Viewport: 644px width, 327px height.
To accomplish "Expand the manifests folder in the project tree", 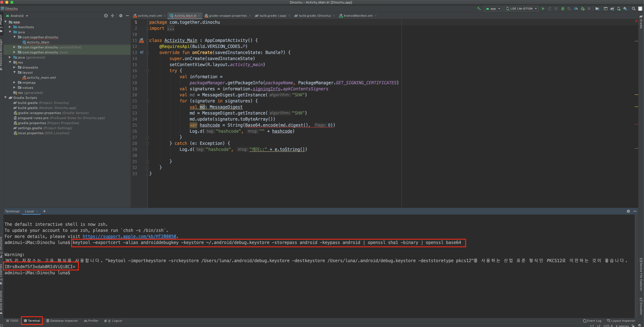I will coord(10,27).
